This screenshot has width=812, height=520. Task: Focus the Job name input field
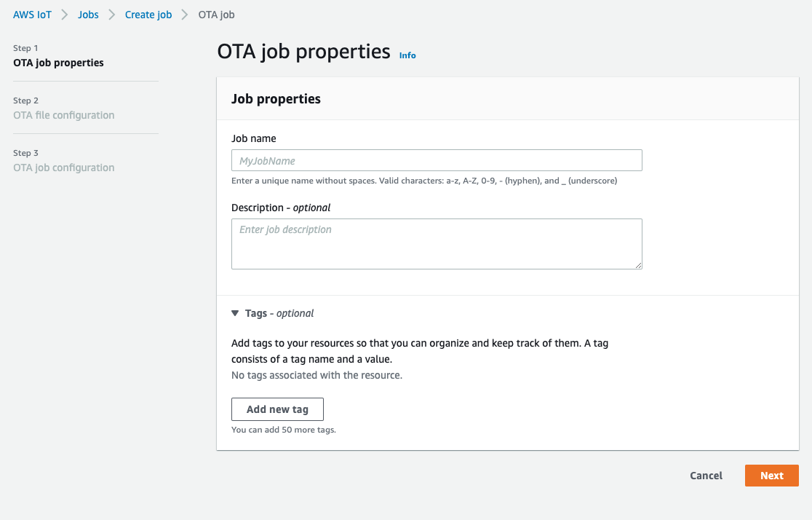[437, 160]
